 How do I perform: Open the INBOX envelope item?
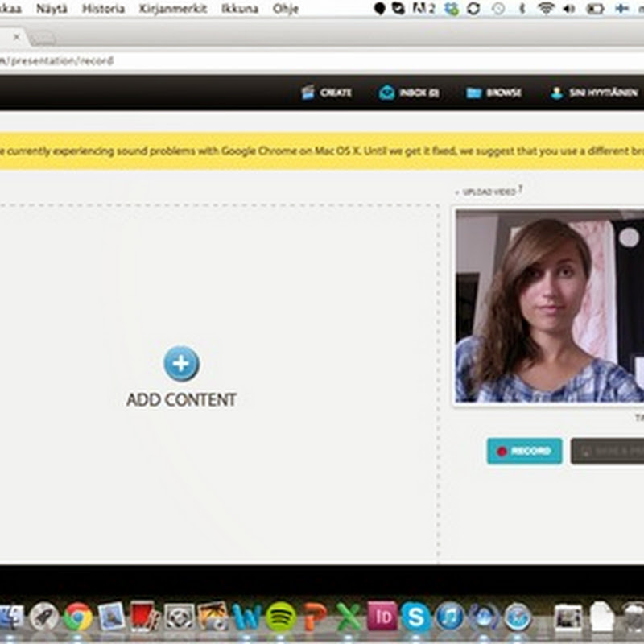(409, 93)
